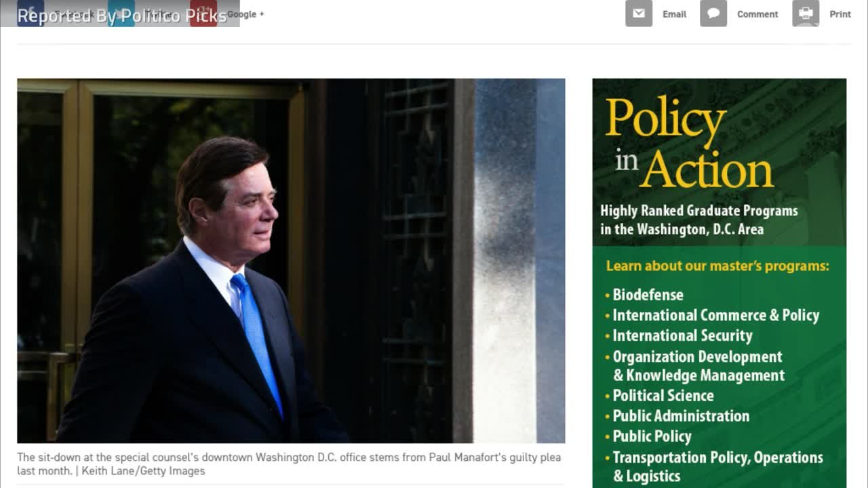Click the 'Comment' text link
The width and height of the screenshot is (868, 488).
click(x=757, y=14)
